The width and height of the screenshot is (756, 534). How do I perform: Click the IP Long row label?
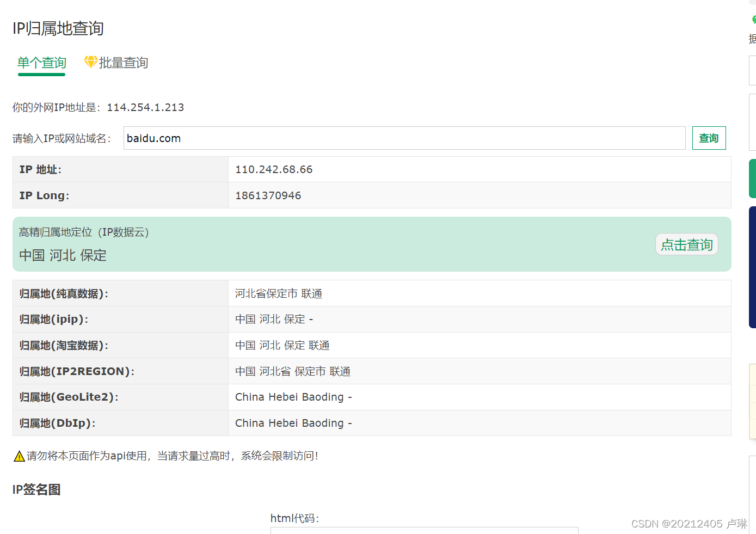[44, 195]
